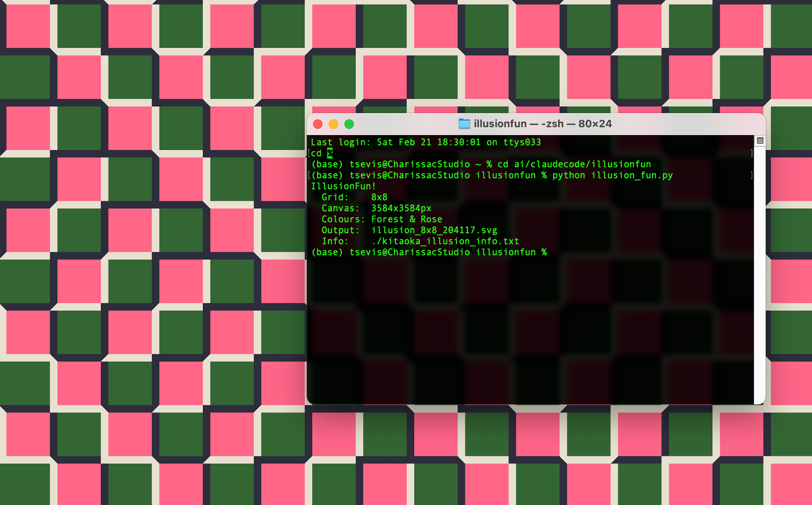Click the scrollbar track on the right edge
Viewport: 812px width, 505px height.
(760, 275)
